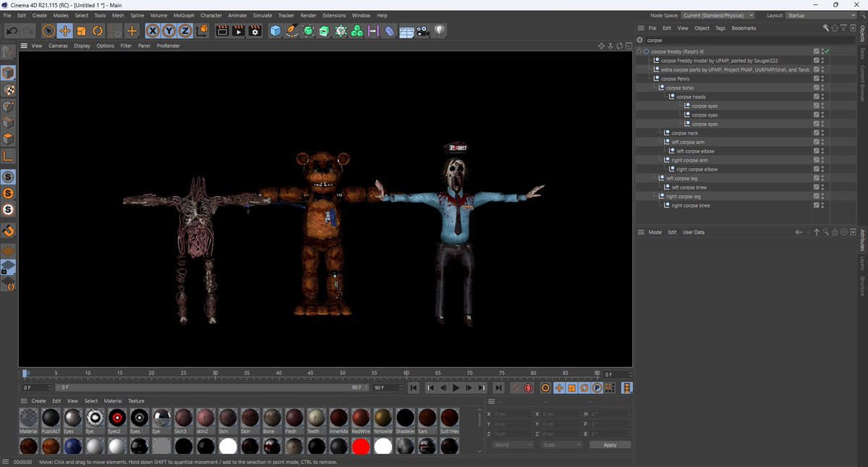Viewport: 868px width, 467px height.
Task: Switch to Texture mode icon
Action: pyautogui.click(x=8, y=89)
